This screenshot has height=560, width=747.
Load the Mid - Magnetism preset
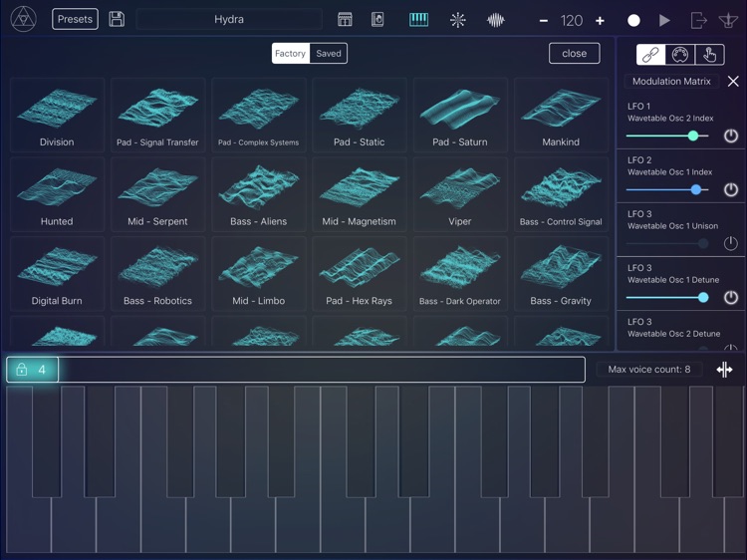360,194
